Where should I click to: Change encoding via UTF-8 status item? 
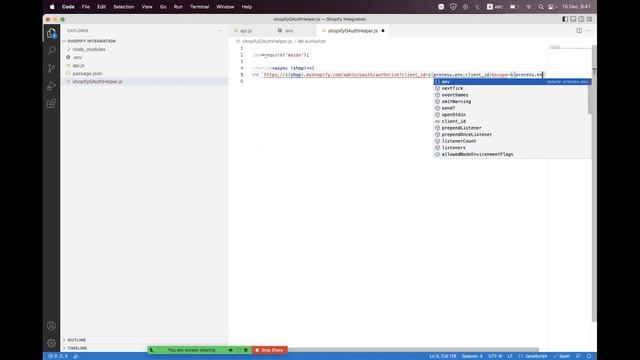pos(495,356)
